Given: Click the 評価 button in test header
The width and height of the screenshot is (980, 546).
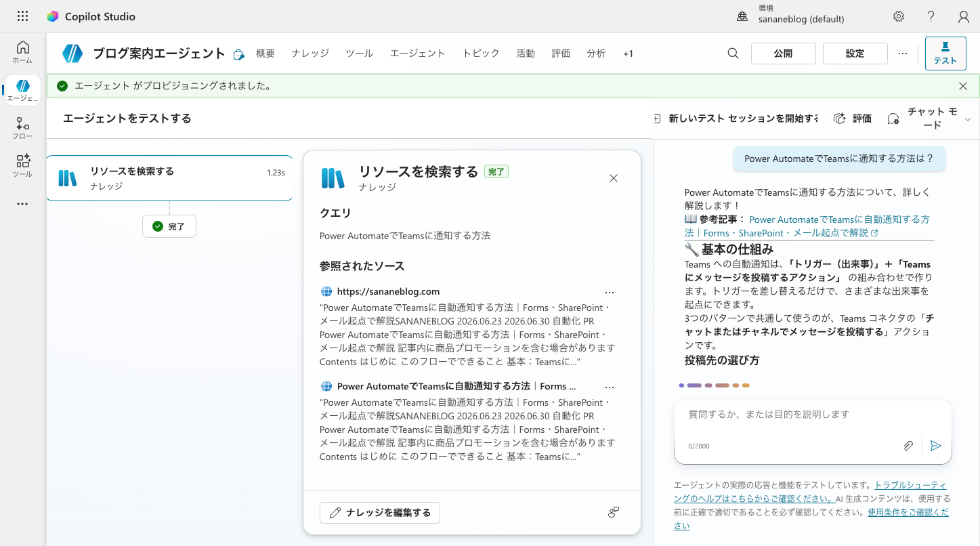Looking at the screenshot, I should tap(853, 119).
